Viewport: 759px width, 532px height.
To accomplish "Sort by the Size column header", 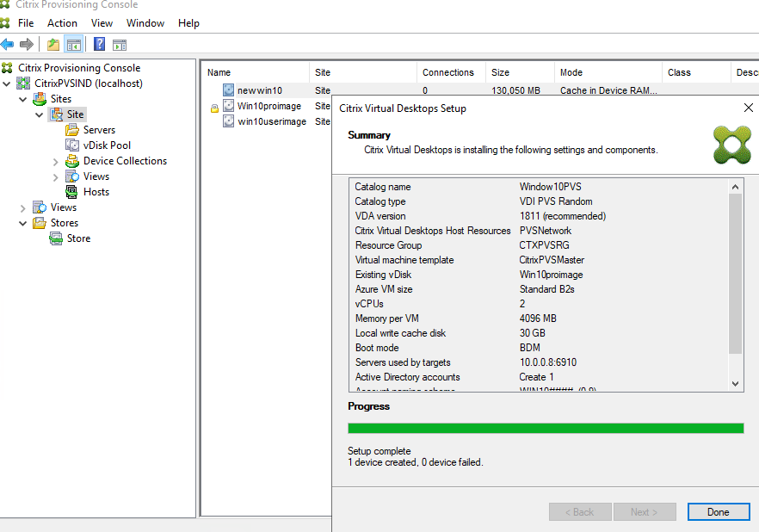I will 521,72.
